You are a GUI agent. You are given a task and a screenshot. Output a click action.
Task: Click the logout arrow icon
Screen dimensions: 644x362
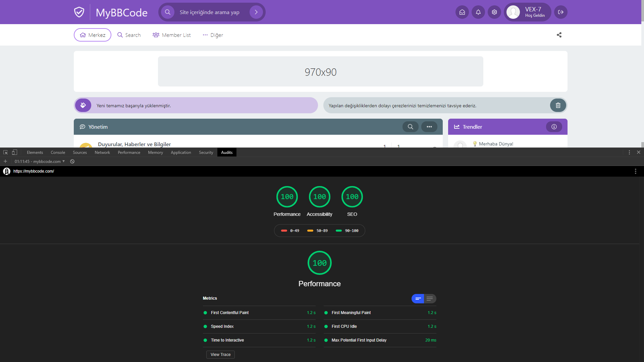pyautogui.click(x=560, y=12)
